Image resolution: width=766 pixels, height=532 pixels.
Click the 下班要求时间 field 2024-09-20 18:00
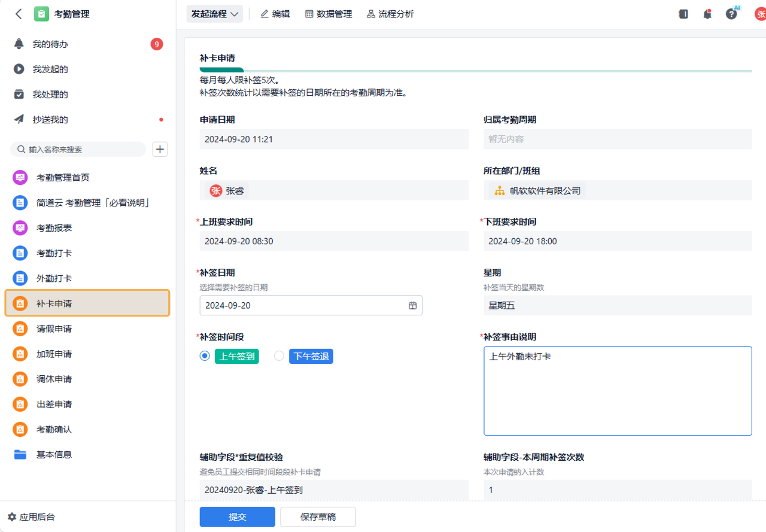pyautogui.click(x=618, y=241)
